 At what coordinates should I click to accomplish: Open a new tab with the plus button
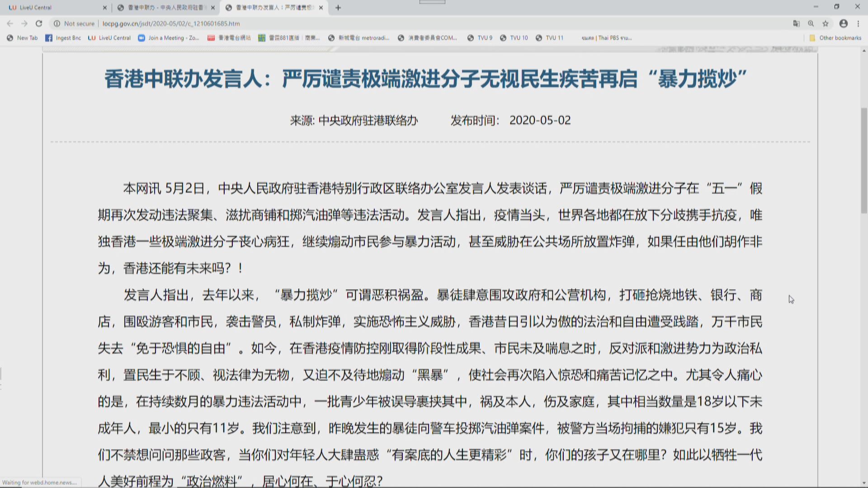click(338, 7)
